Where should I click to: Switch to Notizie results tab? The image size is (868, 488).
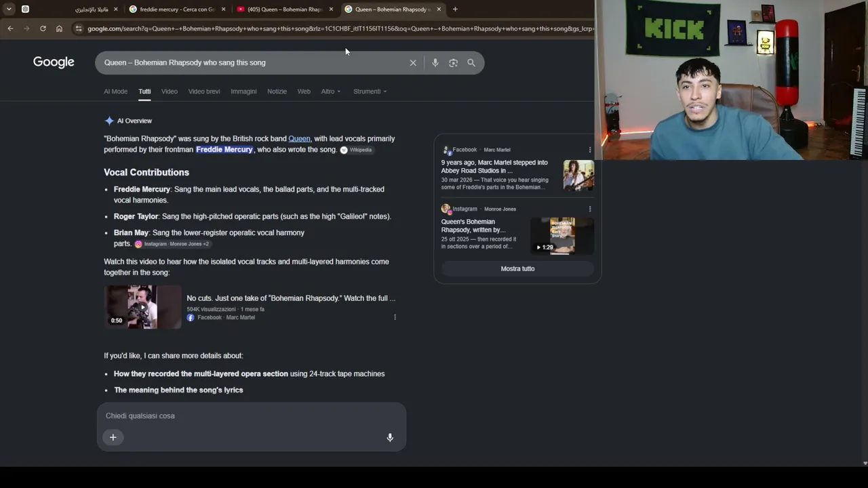277,91
